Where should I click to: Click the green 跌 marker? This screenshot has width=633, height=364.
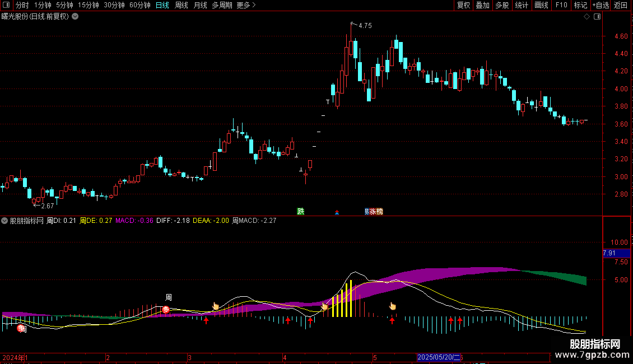point(300,212)
